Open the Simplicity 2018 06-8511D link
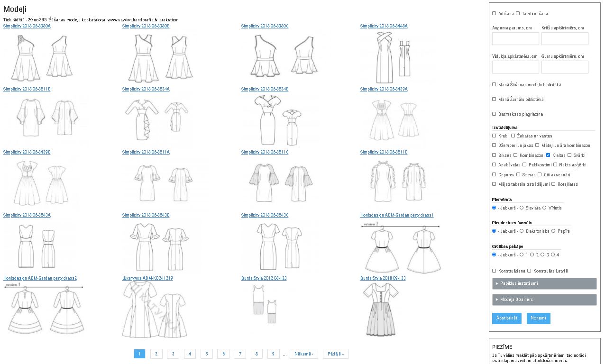The height and width of the screenshot is (364, 605). 384,152
